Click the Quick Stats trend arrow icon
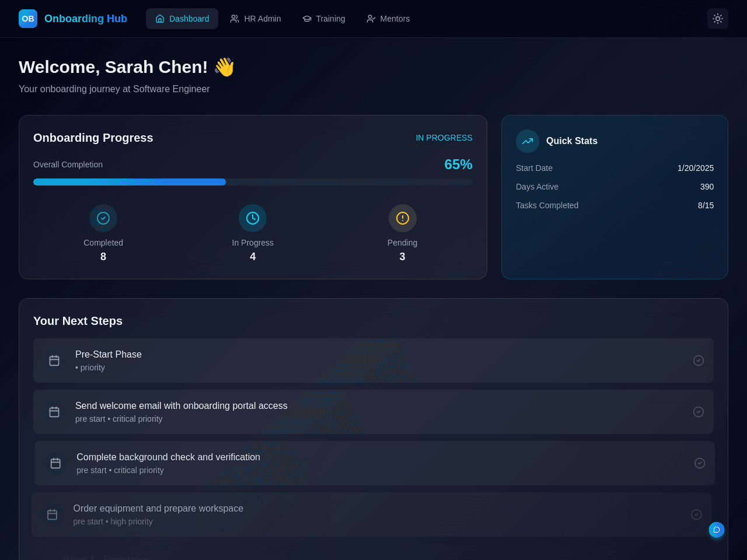 click(x=528, y=141)
